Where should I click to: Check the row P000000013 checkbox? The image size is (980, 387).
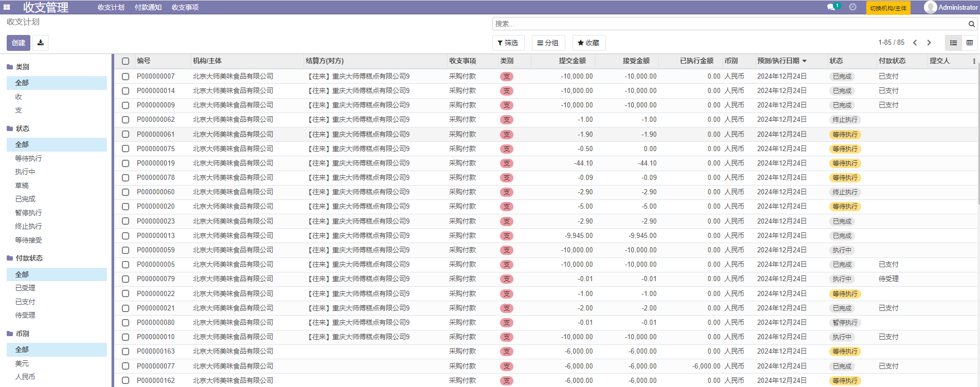(126, 236)
